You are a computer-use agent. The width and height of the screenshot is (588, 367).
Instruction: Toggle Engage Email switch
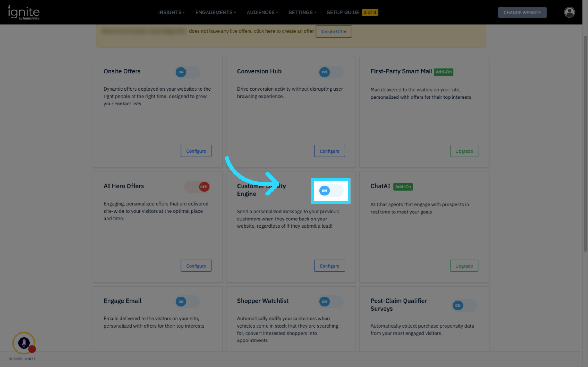(187, 302)
